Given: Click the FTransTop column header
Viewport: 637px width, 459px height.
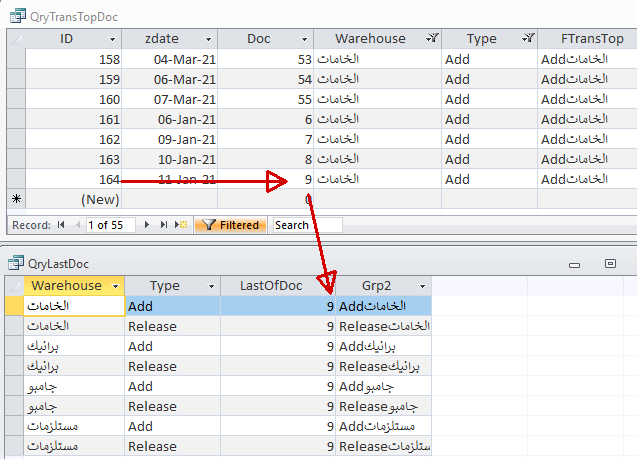Looking at the screenshot, I should (x=587, y=39).
